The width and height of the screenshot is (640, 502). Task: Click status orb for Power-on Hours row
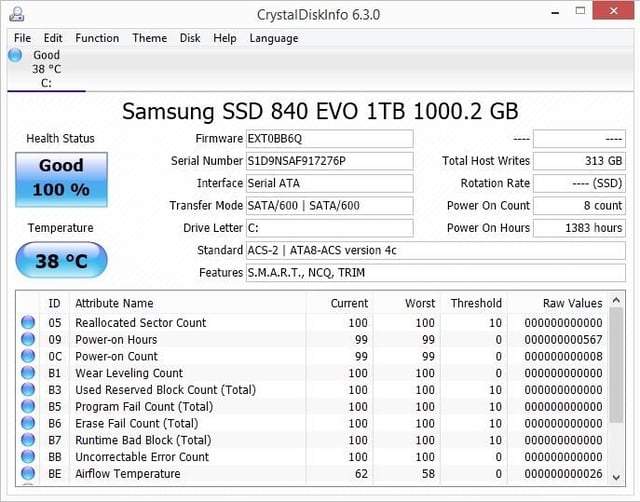(x=28, y=339)
